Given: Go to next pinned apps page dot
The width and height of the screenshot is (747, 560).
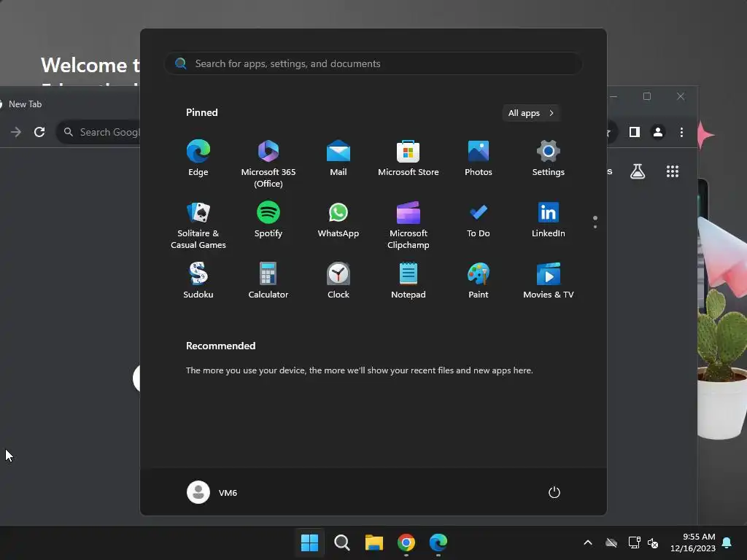Looking at the screenshot, I should pyautogui.click(x=595, y=227).
